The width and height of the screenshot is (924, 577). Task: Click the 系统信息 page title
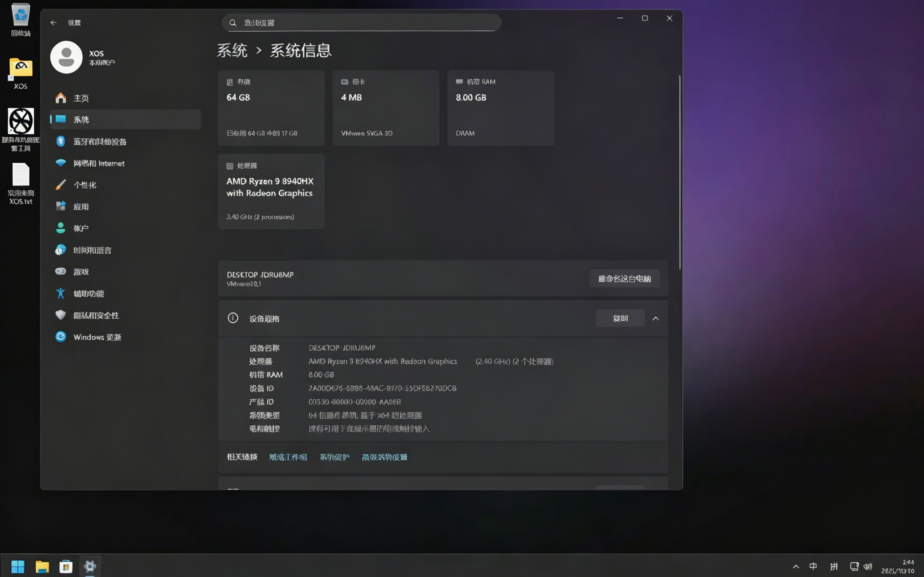pyautogui.click(x=301, y=50)
